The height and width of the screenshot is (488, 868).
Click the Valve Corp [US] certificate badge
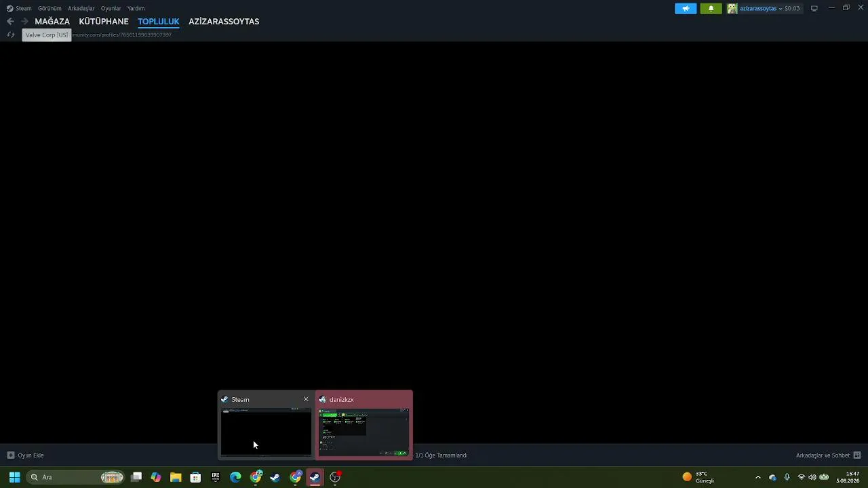(x=47, y=35)
